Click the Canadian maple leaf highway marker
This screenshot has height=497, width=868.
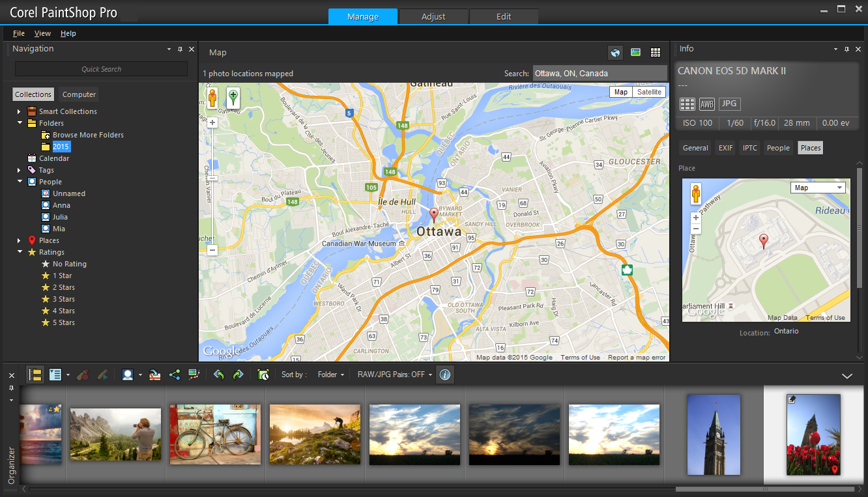(x=628, y=270)
